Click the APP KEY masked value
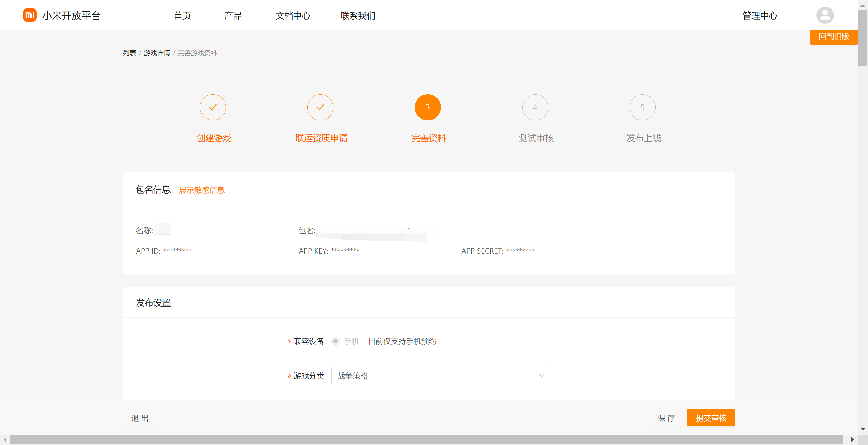This screenshot has width=868, height=445. [345, 251]
